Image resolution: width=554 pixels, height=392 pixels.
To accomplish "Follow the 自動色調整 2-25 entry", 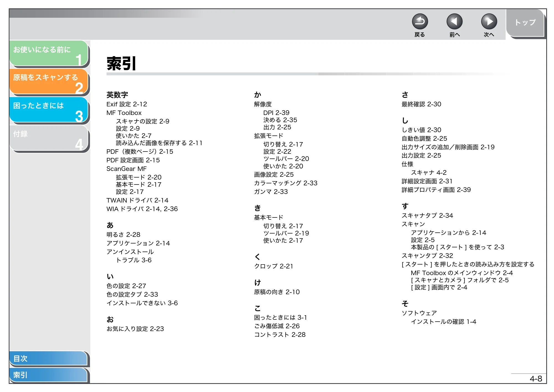I will tap(424, 139).
